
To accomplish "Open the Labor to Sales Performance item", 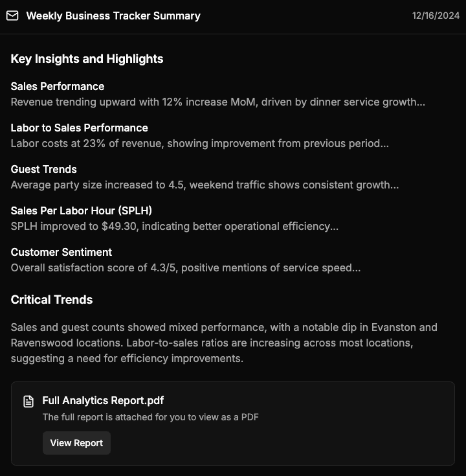I will coord(79,128).
